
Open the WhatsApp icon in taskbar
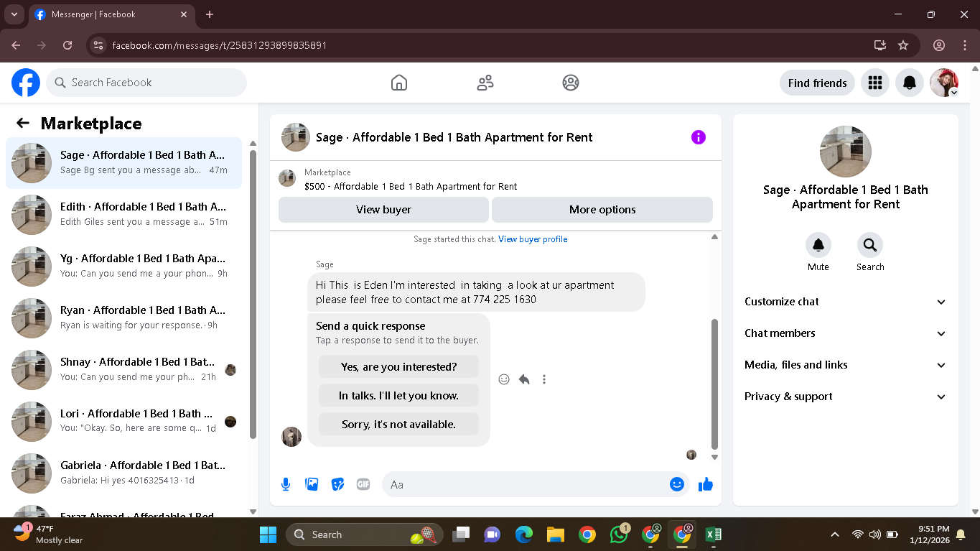coord(619,534)
